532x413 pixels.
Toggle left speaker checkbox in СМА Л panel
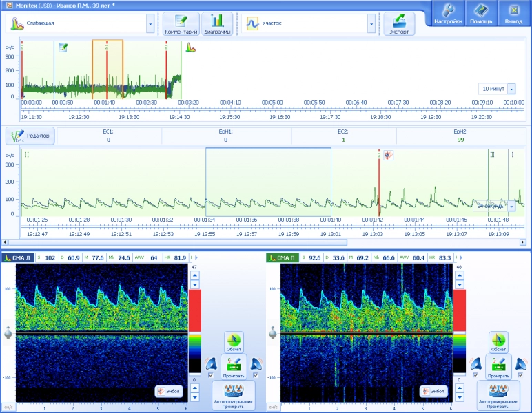[x=211, y=375]
